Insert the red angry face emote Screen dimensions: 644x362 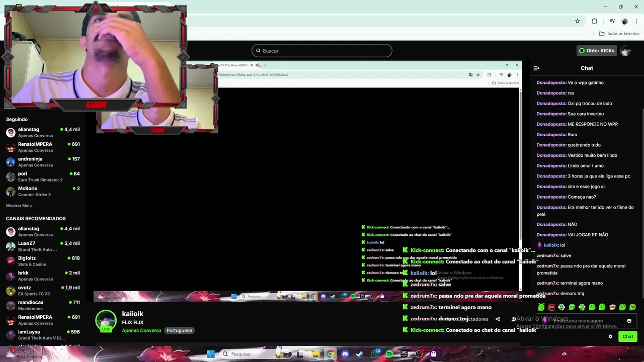[551, 307]
